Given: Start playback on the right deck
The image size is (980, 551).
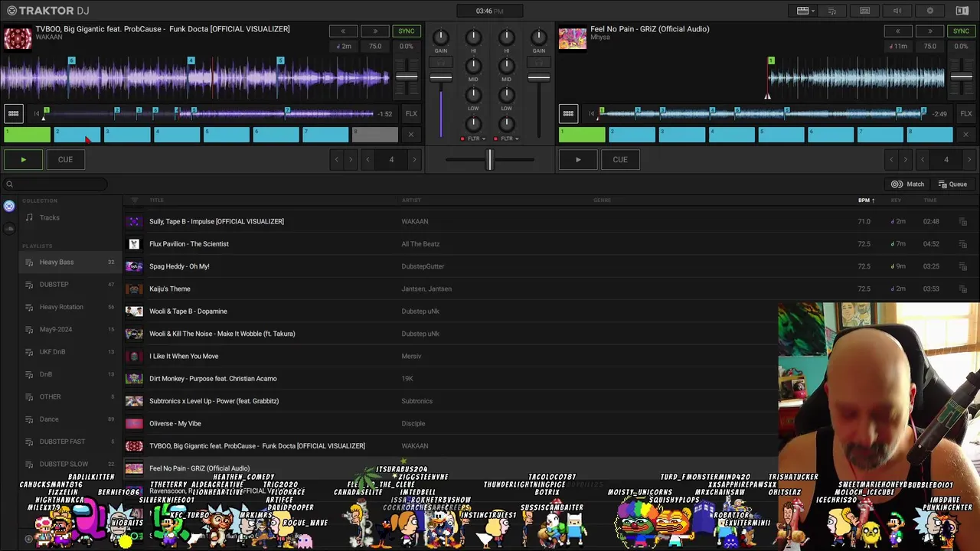Looking at the screenshot, I should (578, 159).
